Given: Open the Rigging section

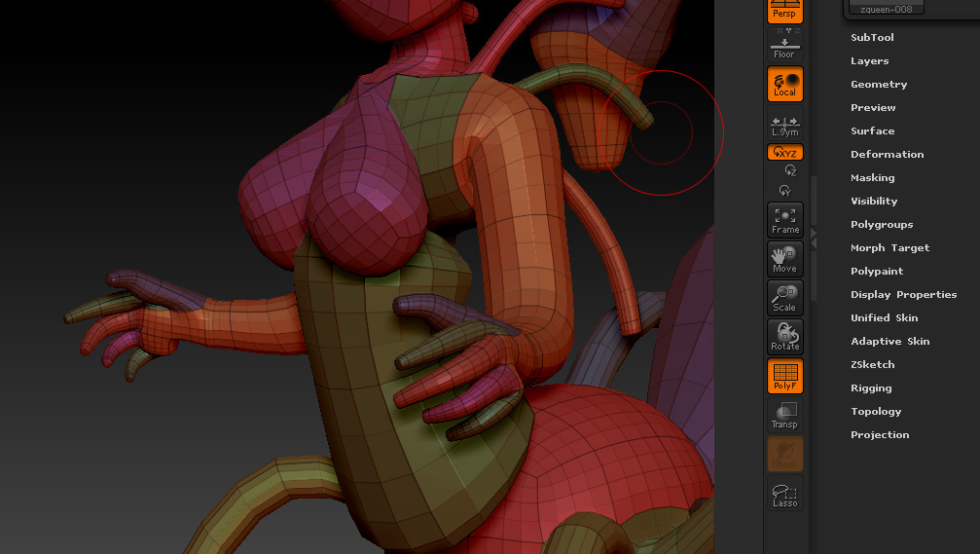Looking at the screenshot, I should click(871, 388).
